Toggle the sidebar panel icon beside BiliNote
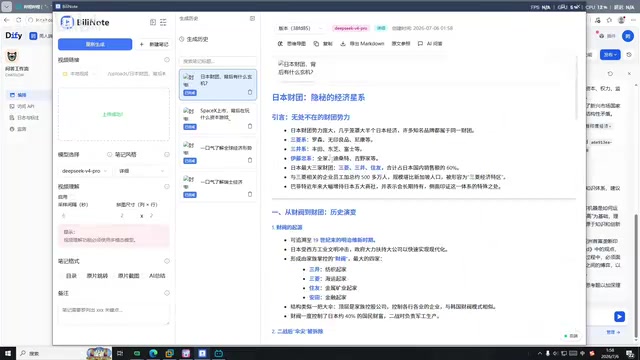 [x=153, y=22]
